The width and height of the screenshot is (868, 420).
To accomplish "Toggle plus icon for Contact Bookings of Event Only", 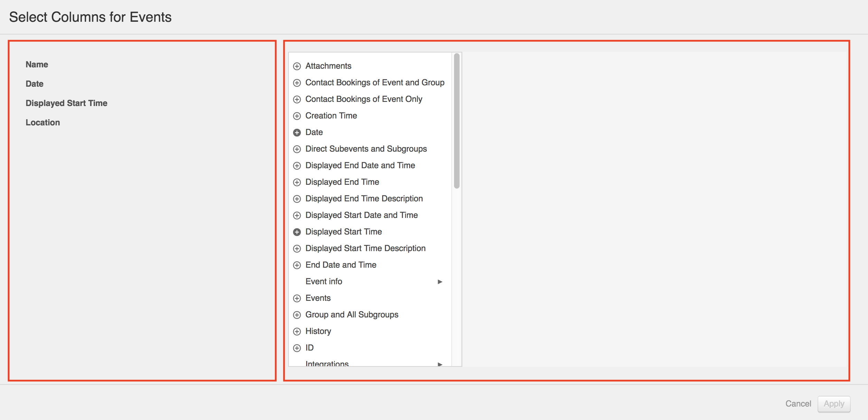I will (x=297, y=99).
